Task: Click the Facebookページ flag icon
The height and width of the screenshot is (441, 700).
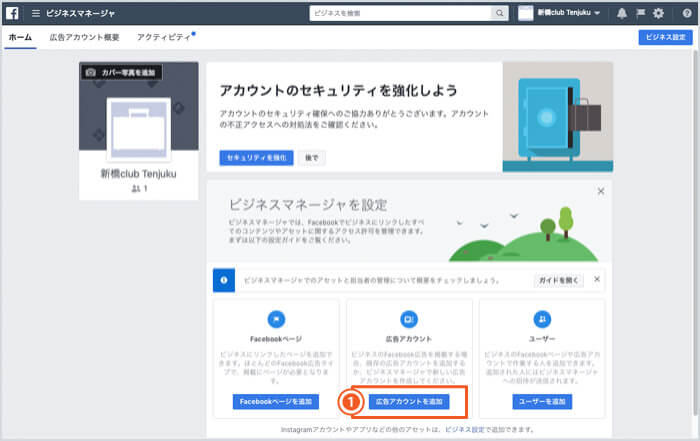Action: (276, 319)
